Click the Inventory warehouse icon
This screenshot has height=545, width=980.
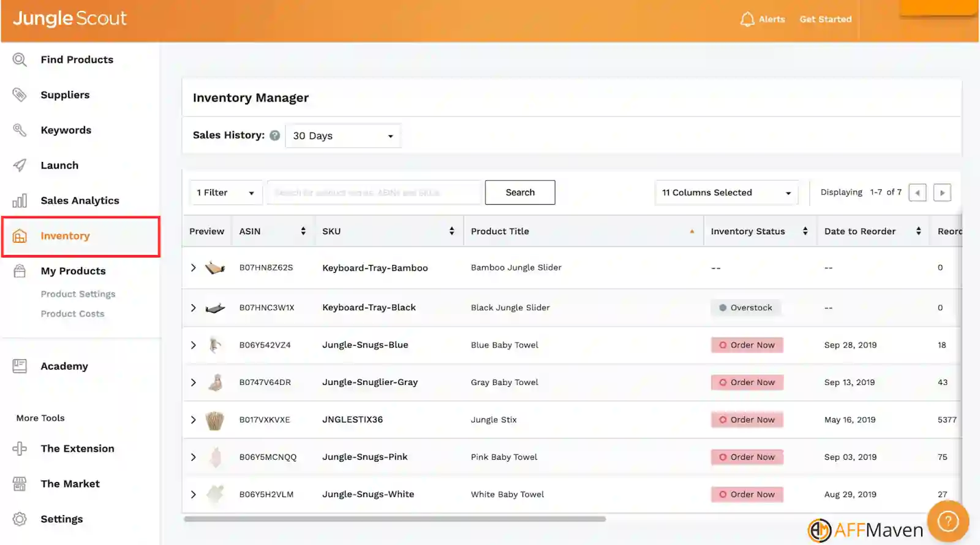[20, 236]
